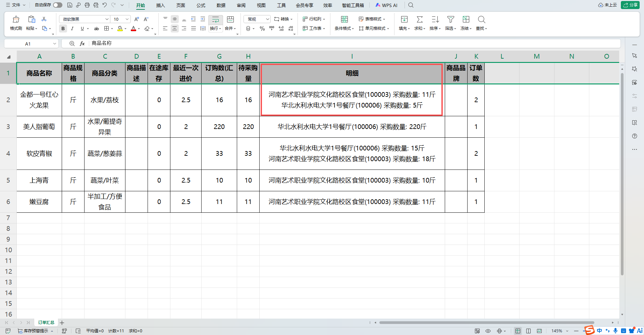The height and width of the screenshot is (335, 644).
Task: Click the yellow fill color swatch button
Action: 120,29
